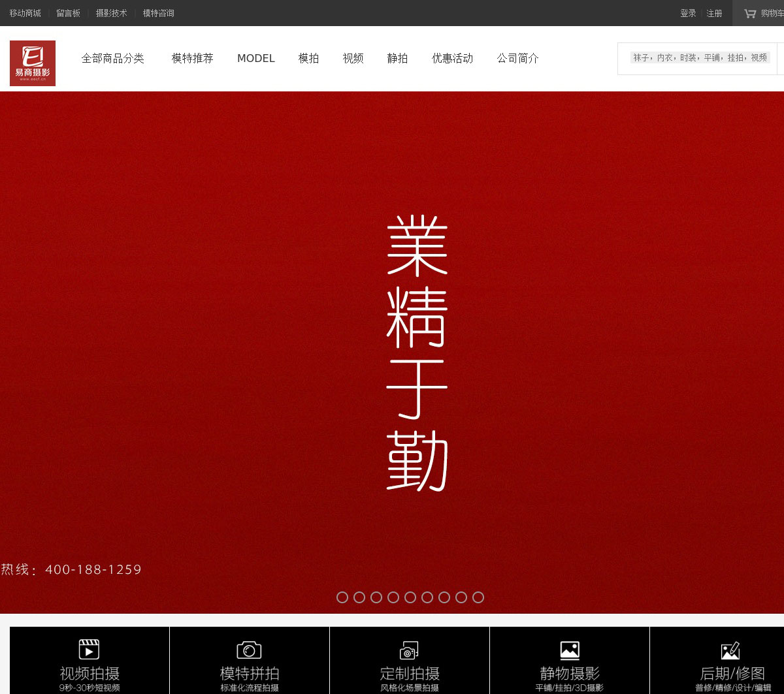784x694 pixels.
Task: Open the 公司简介 page
Action: coord(517,58)
